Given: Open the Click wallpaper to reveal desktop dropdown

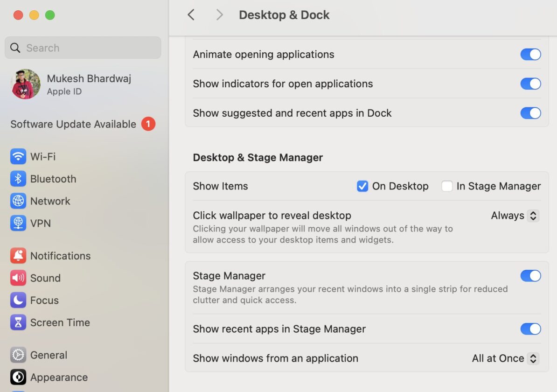Looking at the screenshot, I should point(514,216).
